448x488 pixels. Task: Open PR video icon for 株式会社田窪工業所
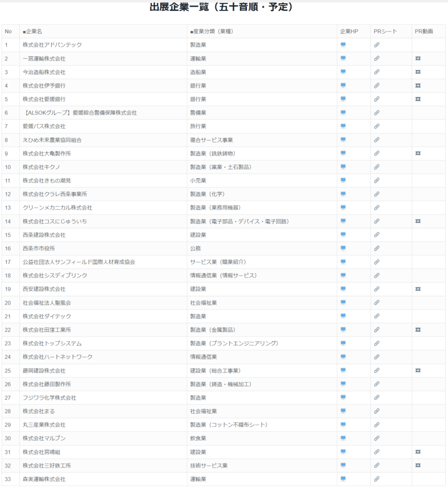[x=418, y=330]
